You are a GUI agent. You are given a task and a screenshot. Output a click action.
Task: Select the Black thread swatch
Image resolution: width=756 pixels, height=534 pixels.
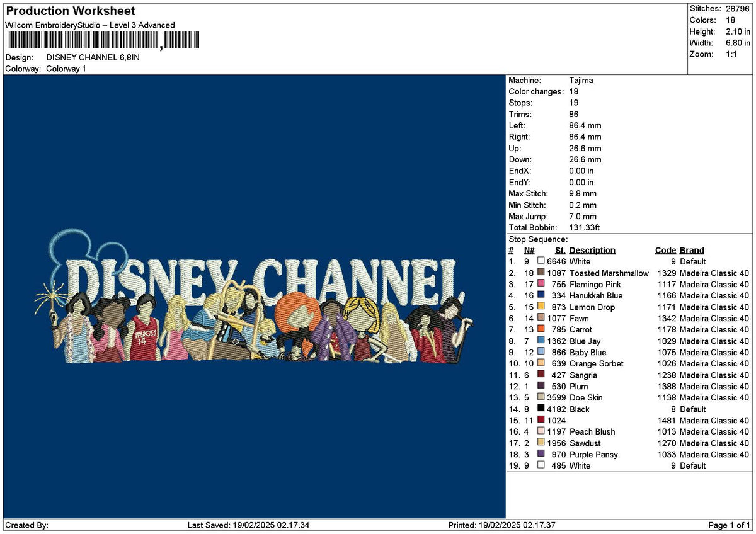click(x=541, y=409)
